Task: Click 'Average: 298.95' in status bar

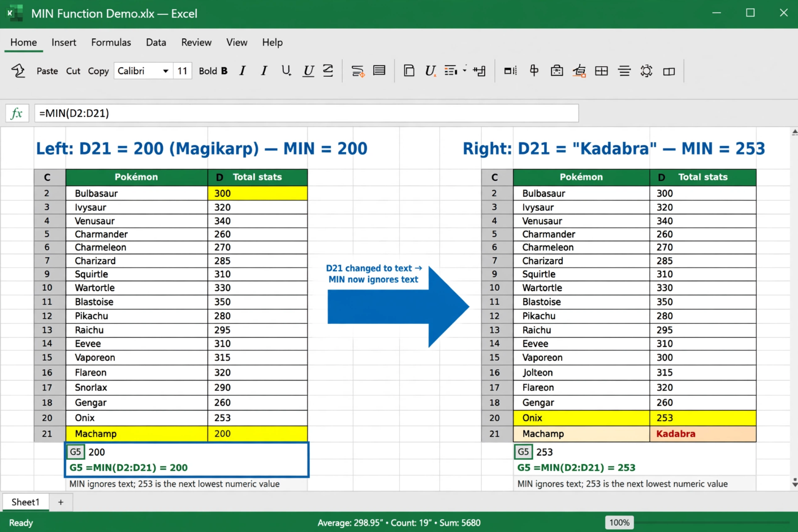Action: [350, 523]
